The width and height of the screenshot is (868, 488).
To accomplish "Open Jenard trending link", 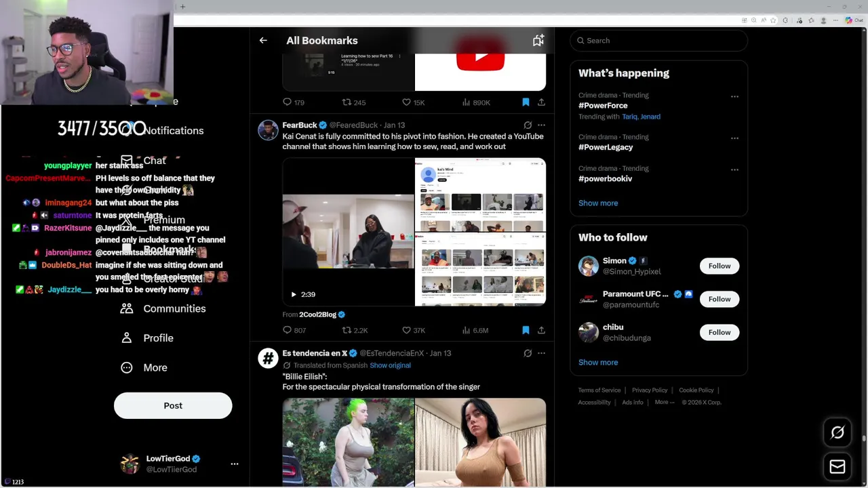I will click(651, 117).
